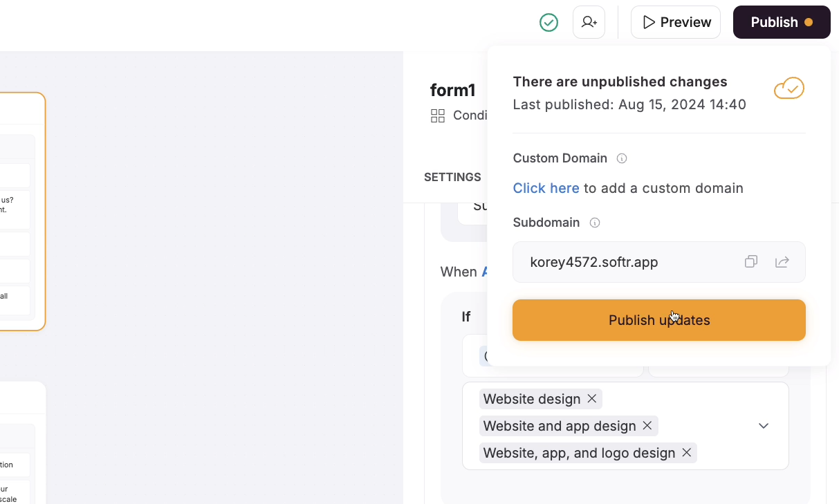The image size is (839, 504).
Task: Switch to the SETTINGS tab
Action: (452, 177)
